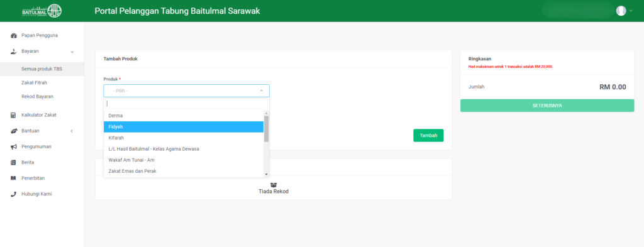This screenshot has height=247, width=644.
Task: Click the Tambah Produk heading
Action: click(x=120, y=59)
